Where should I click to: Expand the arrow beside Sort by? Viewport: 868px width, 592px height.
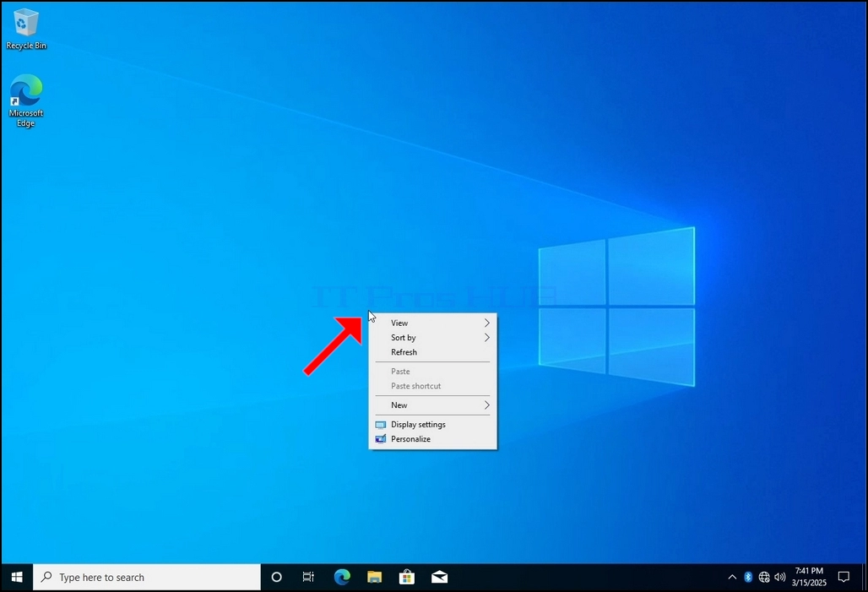click(486, 337)
